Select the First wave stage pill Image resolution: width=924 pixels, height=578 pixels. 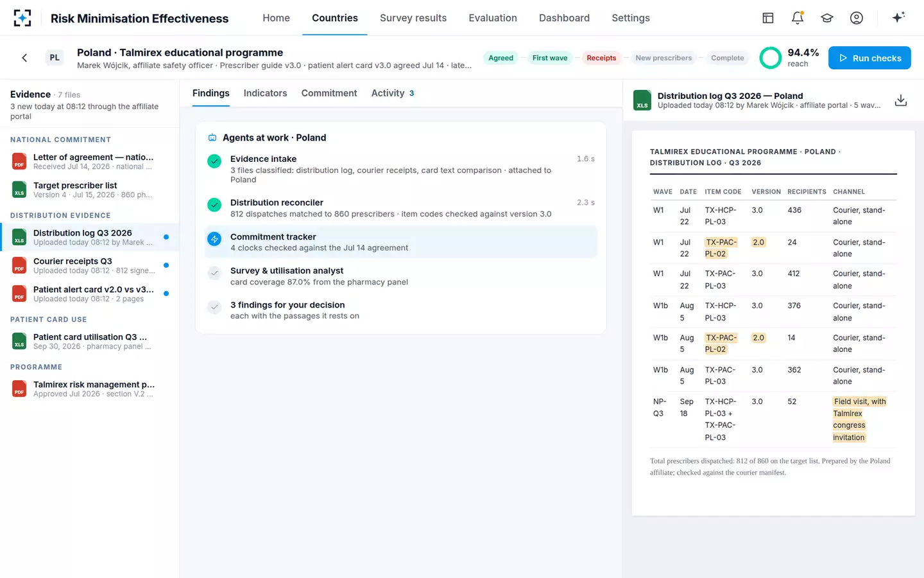pyautogui.click(x=550, y=58)
